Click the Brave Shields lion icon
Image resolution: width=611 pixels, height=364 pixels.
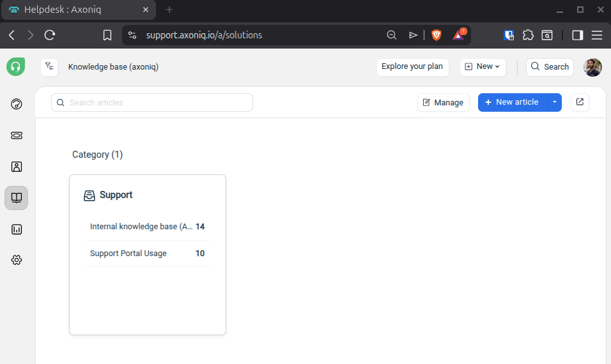[x=437, y=35]
